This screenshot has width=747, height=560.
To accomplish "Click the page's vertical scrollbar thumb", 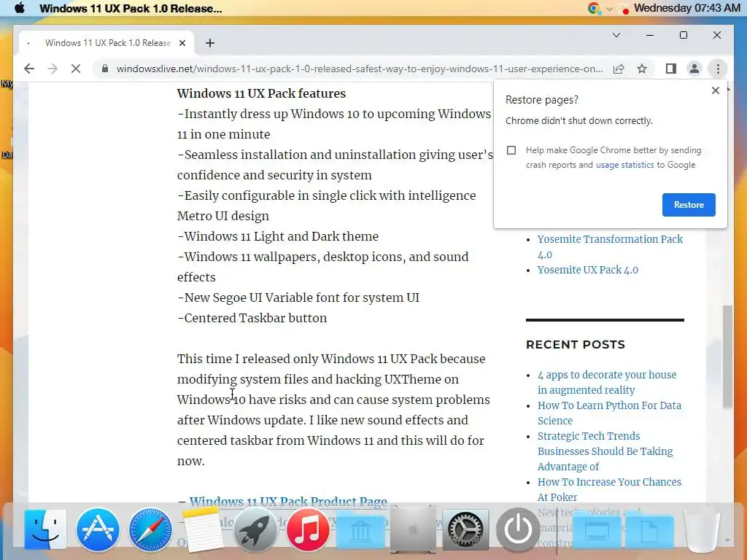I will [727, 357].
